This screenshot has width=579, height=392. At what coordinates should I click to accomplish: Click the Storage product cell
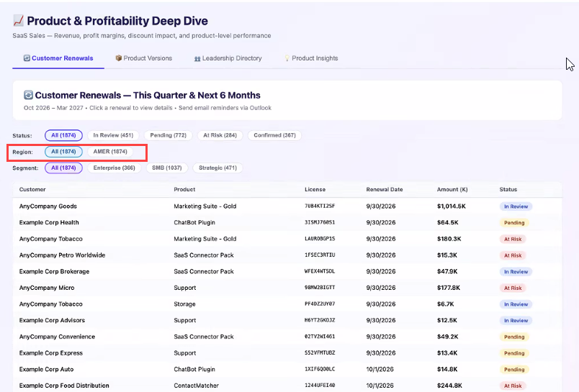point(184,304)
